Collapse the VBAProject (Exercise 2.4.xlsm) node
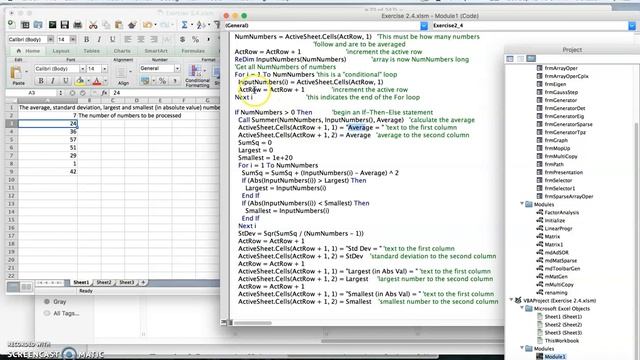The height and width of the screenshot is (360, 640). click(511, 300)
